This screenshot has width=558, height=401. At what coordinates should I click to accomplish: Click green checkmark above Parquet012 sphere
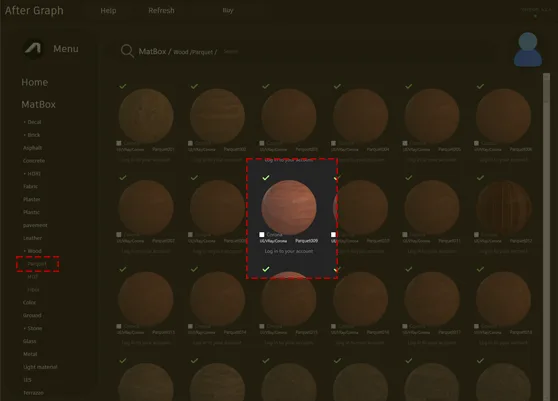(x=480, y=178)
